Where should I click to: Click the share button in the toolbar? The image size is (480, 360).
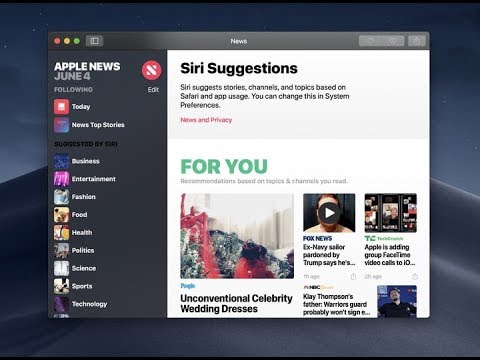[x=417, y=41]
